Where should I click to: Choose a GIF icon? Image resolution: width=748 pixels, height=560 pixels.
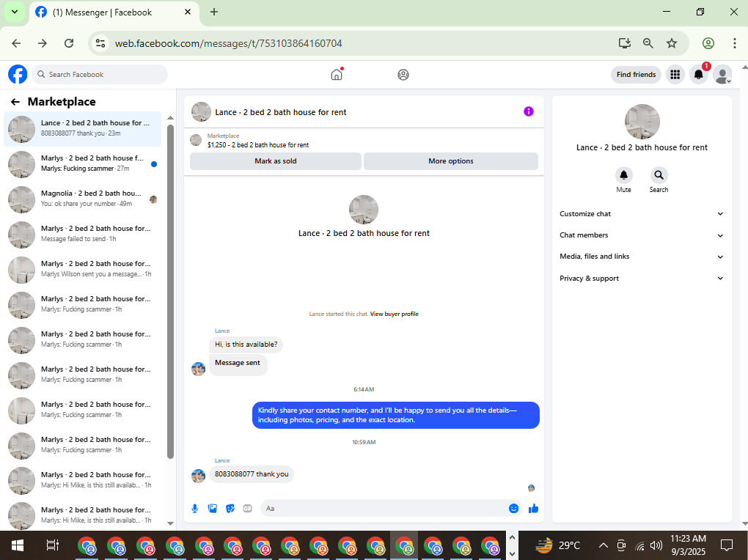point(248,509)
